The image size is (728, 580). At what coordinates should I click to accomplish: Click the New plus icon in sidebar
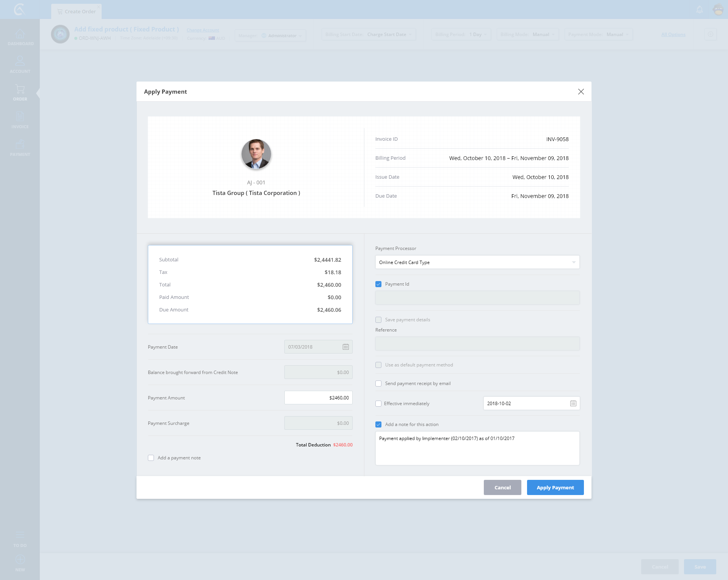click(x=20, y=560)
